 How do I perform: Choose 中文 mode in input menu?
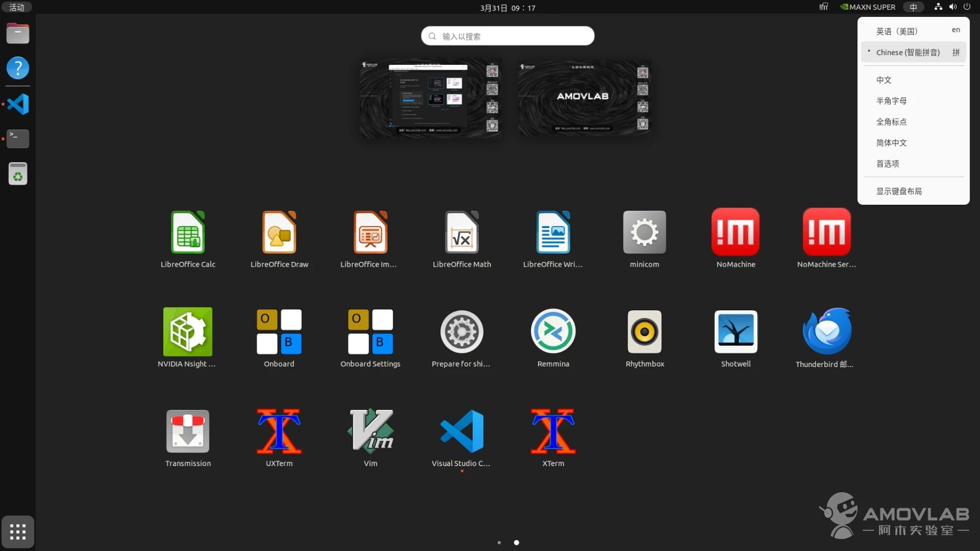914,80
